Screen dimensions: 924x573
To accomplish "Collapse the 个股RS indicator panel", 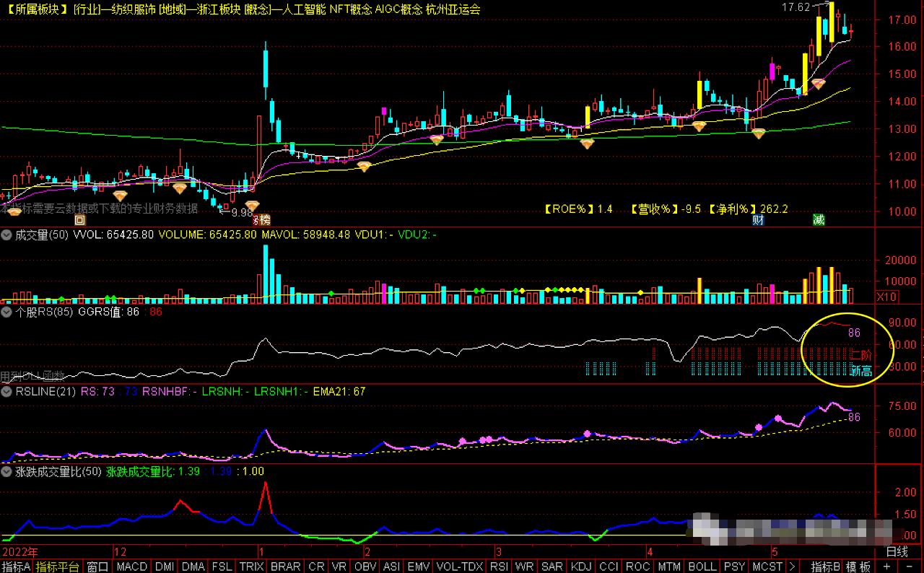I will 6,312.
